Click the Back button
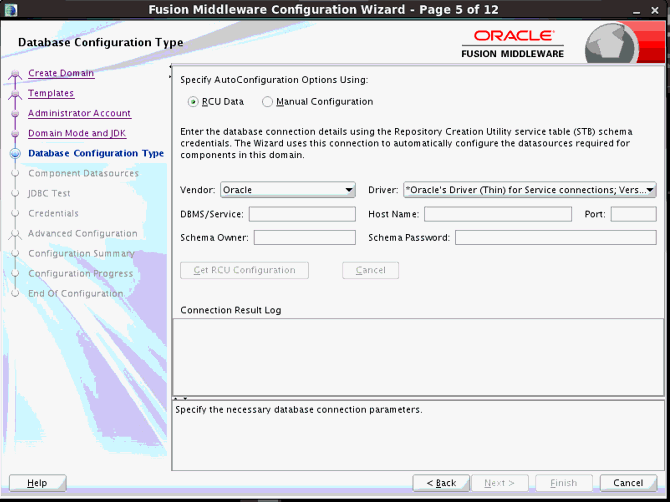The image size is (670, 502). click(x=441, y=483)
